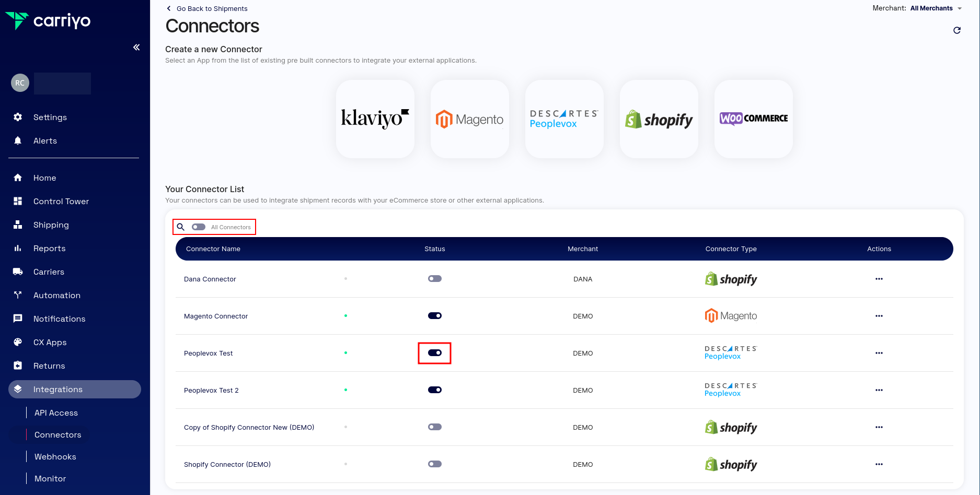Screen dimensions: 980x495
Task: Disable the Peoplevox Test 2 status toggle
Action: [435, 390]
